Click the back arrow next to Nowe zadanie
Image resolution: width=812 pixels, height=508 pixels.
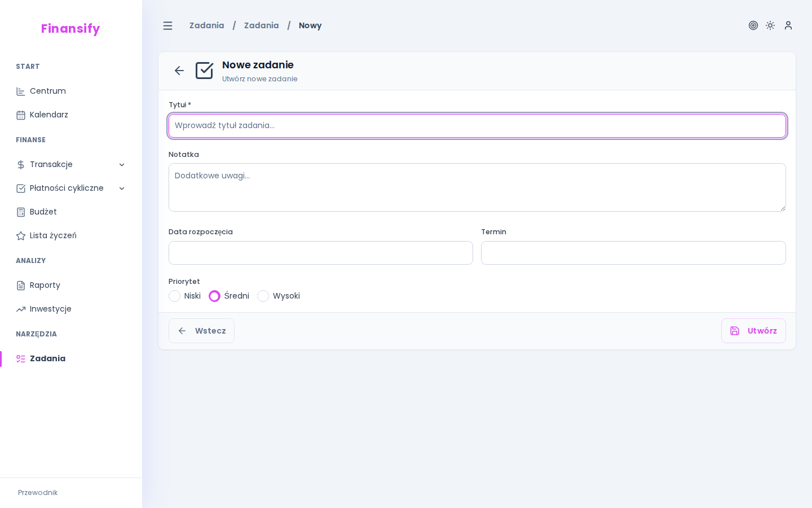click(179, 71)
